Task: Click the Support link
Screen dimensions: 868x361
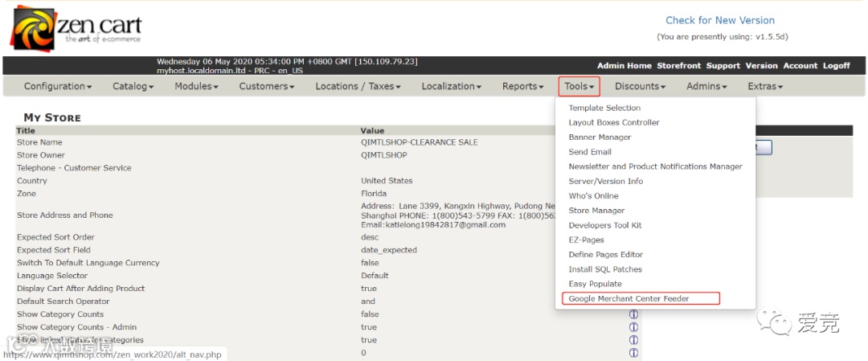Action: point(723,65)
